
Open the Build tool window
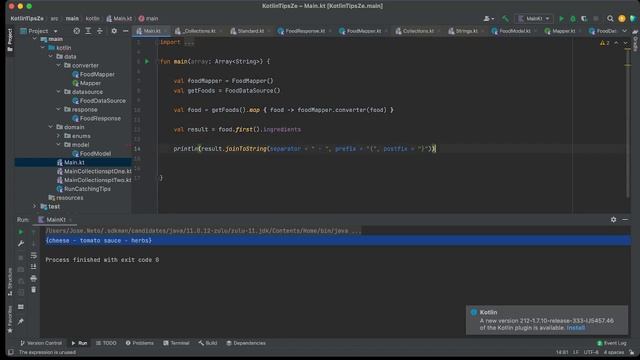pos(208,343)
